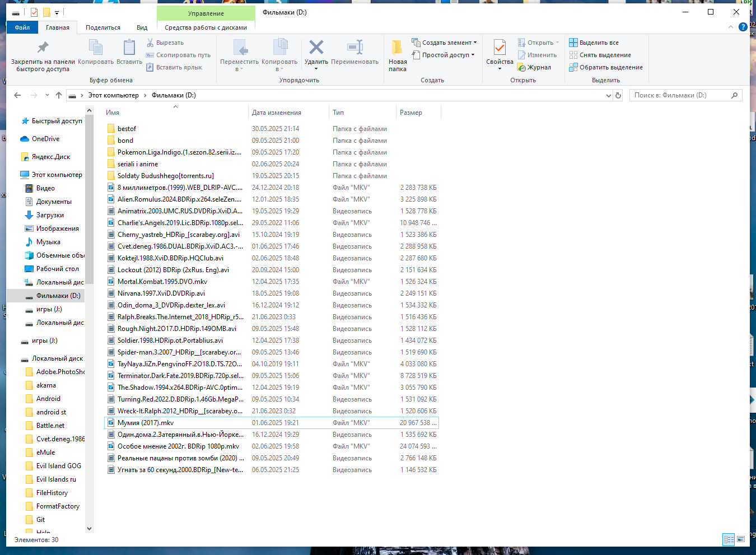Screen dimensions: 756x555
Task: Open Яндекс.Диск in the navigation pane
Action: pos(51,157)
